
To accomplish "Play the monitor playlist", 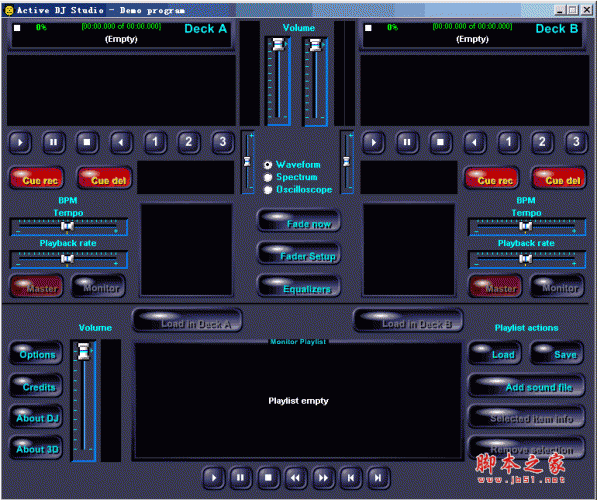I will coord(214,478).
